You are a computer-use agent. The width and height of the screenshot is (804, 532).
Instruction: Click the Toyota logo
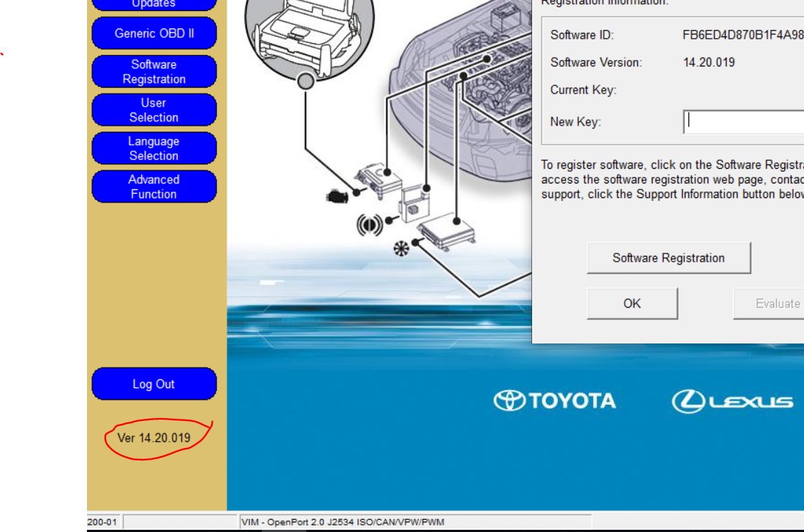554,400
